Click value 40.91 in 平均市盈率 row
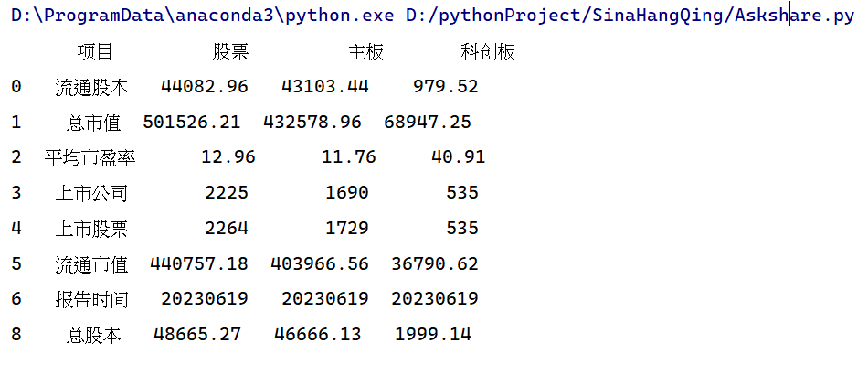This screenshot has height=365, width=868. [x=459, y=157]
